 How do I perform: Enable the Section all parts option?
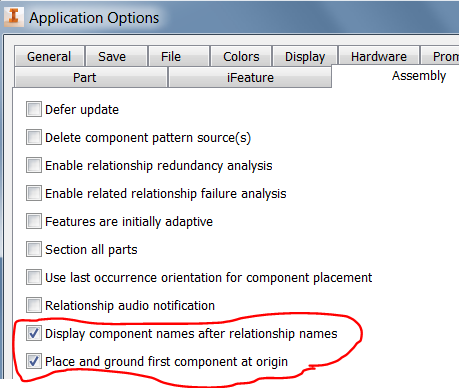pos(34,249)
